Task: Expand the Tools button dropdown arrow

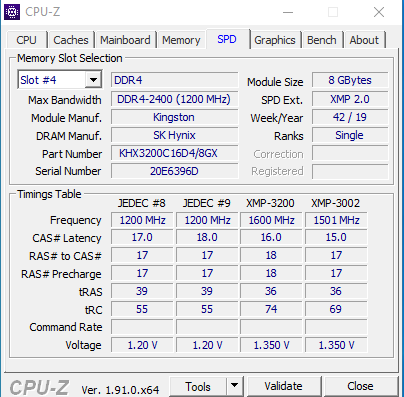Action: point(235,386)
